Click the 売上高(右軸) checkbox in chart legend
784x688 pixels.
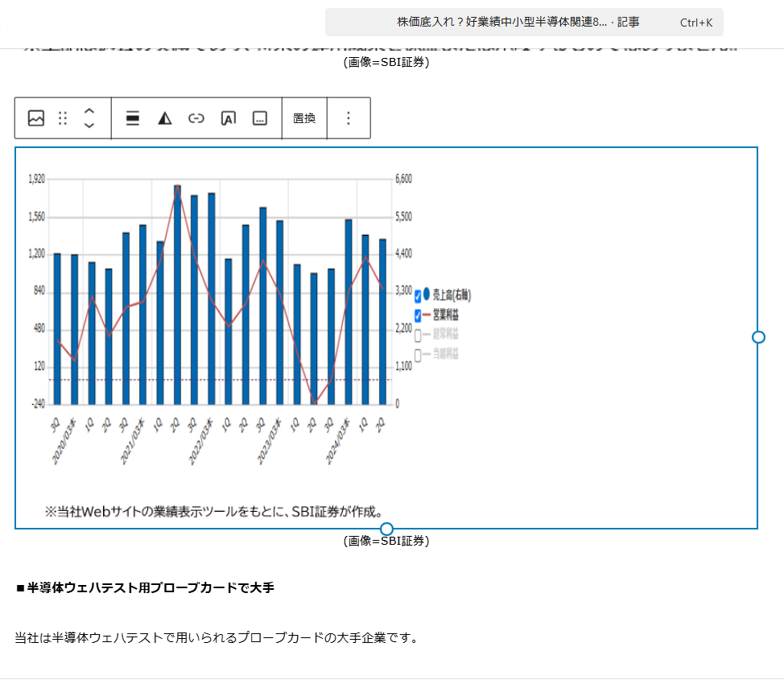418,295
